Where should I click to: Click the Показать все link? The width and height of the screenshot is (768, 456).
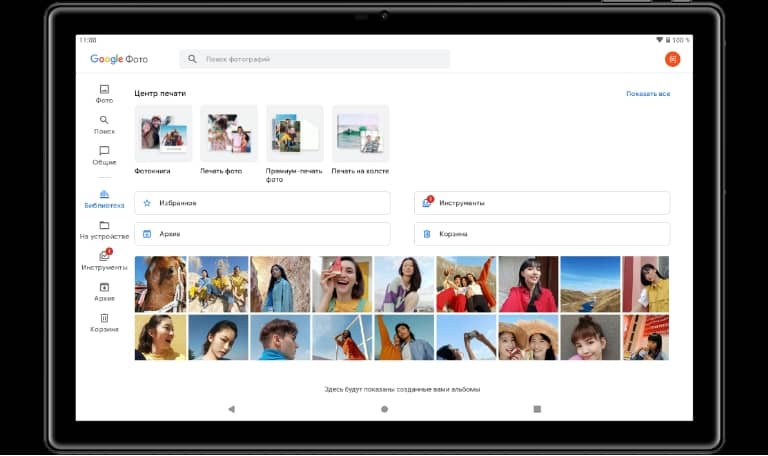pos(647,94)
